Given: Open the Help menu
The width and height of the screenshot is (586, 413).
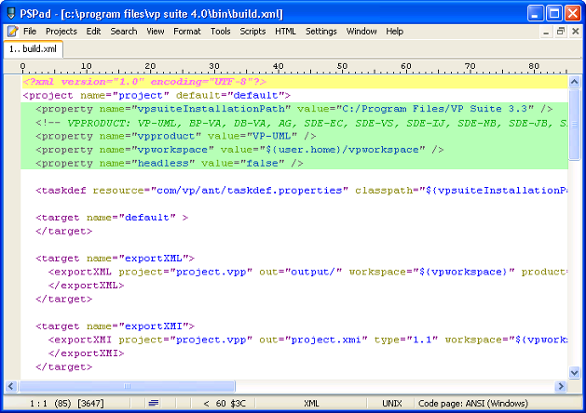Looking at the screenshot, I should point(394,31).
